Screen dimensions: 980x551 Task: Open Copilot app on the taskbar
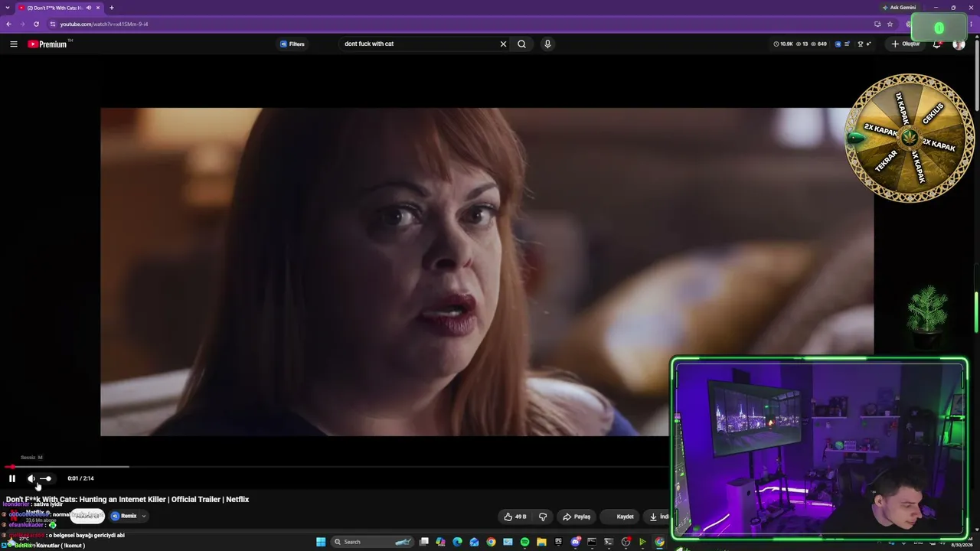tap(440, 542)
